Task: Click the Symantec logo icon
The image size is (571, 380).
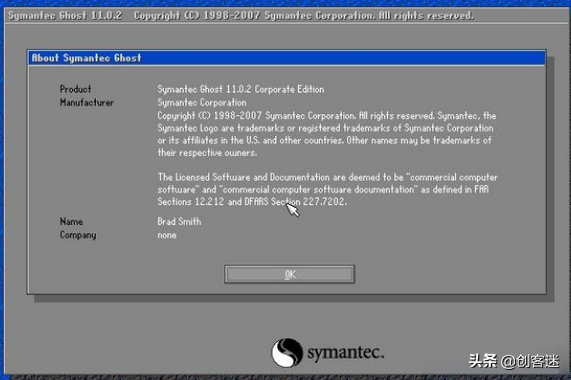Action: (x=287, y=353)
